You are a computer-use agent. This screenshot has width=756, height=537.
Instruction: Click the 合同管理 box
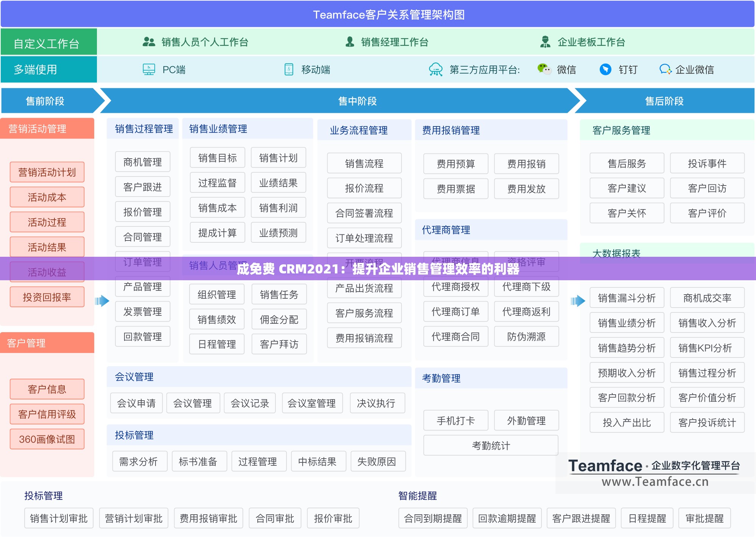coord(143,237)
